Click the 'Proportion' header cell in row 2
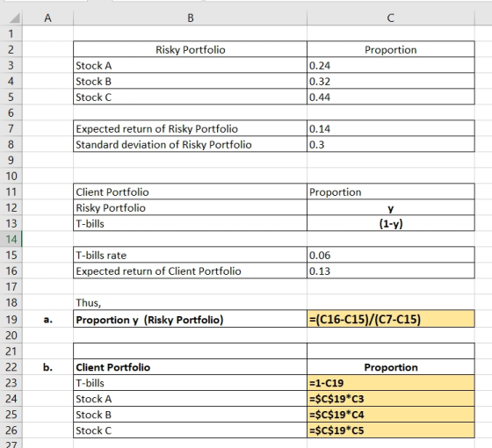Image resolution: width=492 pixels, height=448 pixels. [390, 49]
